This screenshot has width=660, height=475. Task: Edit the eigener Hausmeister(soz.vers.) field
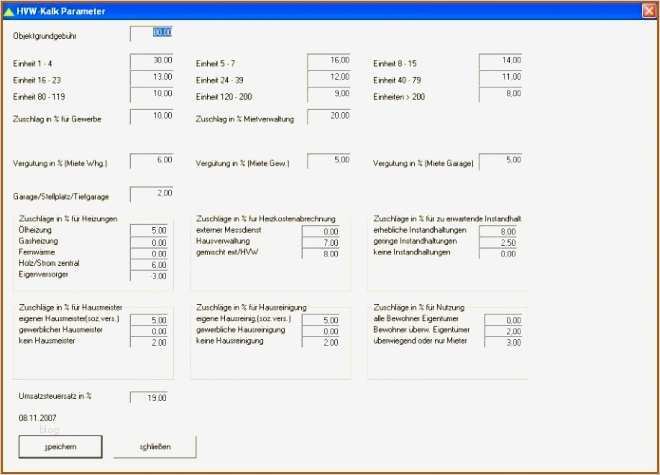(x=149, y=320)
